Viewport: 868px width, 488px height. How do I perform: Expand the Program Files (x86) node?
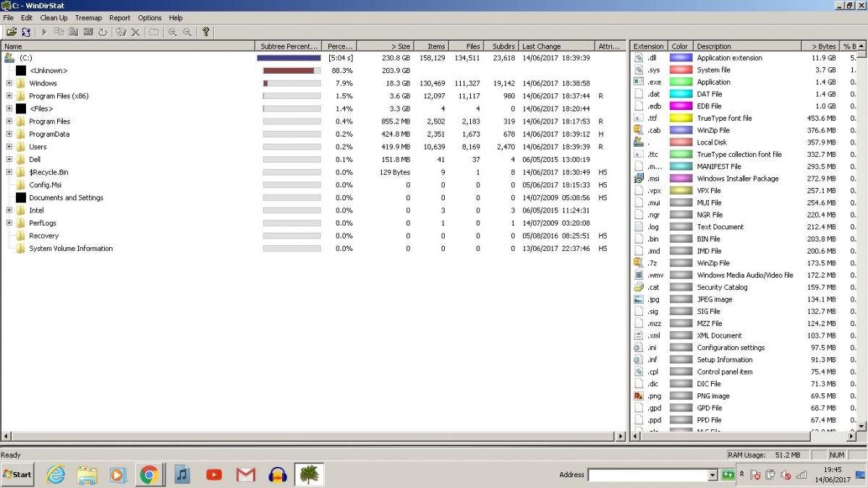coord(9,96)
